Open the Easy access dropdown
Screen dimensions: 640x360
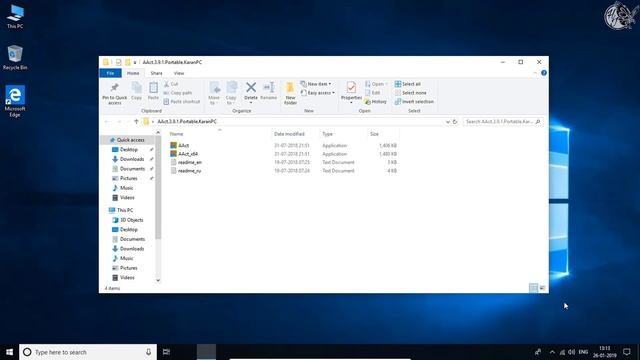tap(318, 93)
